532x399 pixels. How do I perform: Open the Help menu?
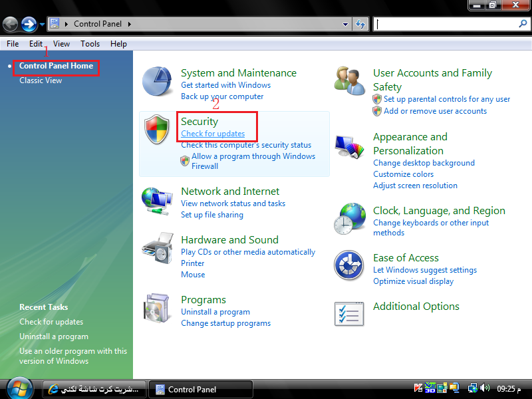tap(118, 44)
